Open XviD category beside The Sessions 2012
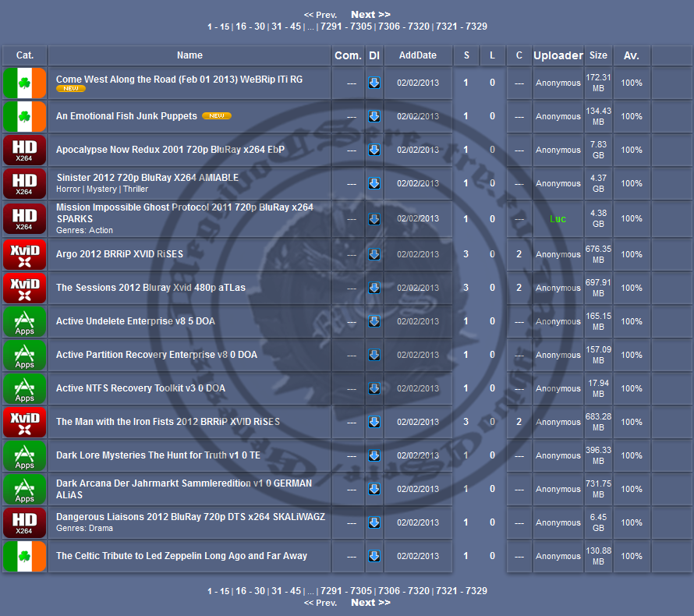Image resolution: width=694 pixels, height=616 pixels. click(24, 288)
